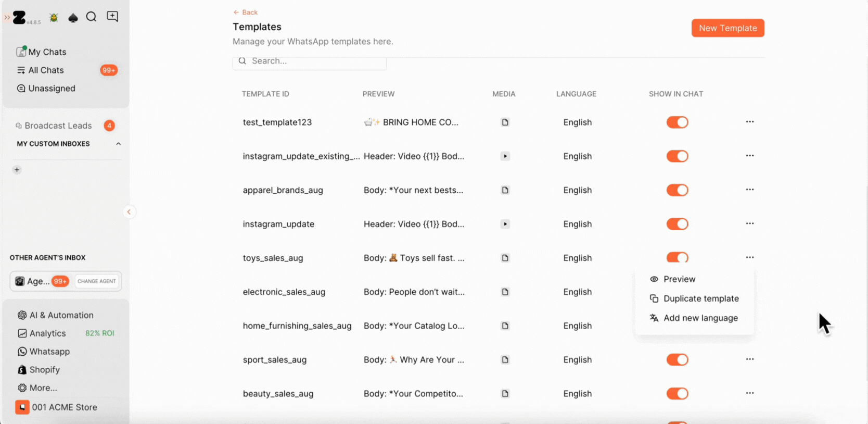Toggle Show in Chat for sport_sales_aug
This screenshot has height=424, width=868.
pos(677,359)
